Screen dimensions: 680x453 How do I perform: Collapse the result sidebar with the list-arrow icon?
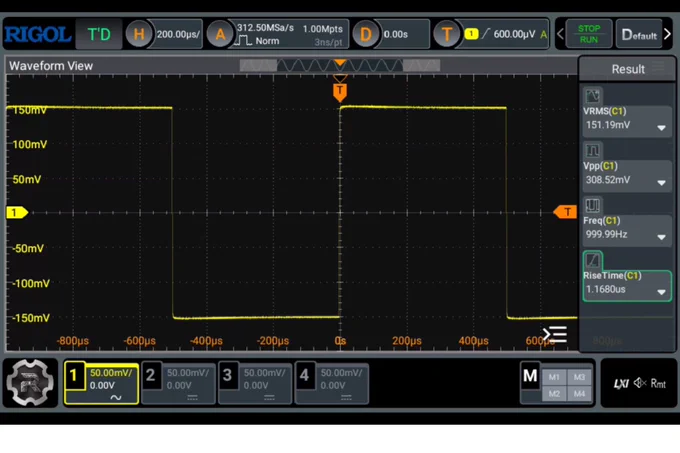click(555, 334)
